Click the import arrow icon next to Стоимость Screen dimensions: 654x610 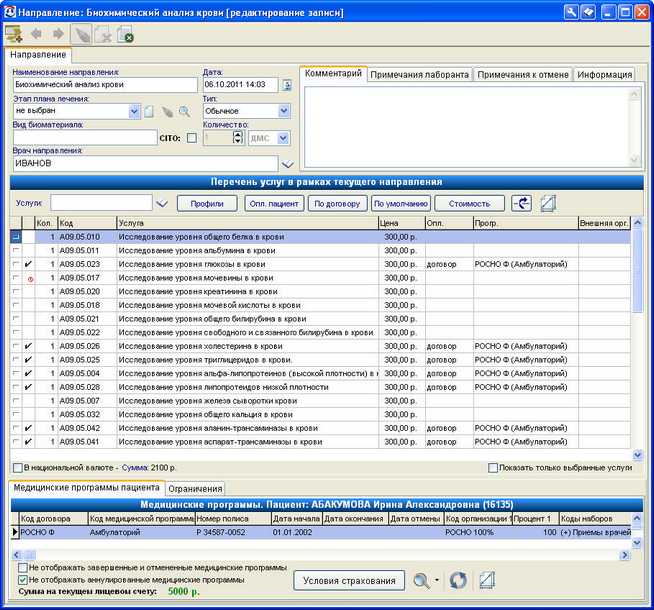[521, 203]
